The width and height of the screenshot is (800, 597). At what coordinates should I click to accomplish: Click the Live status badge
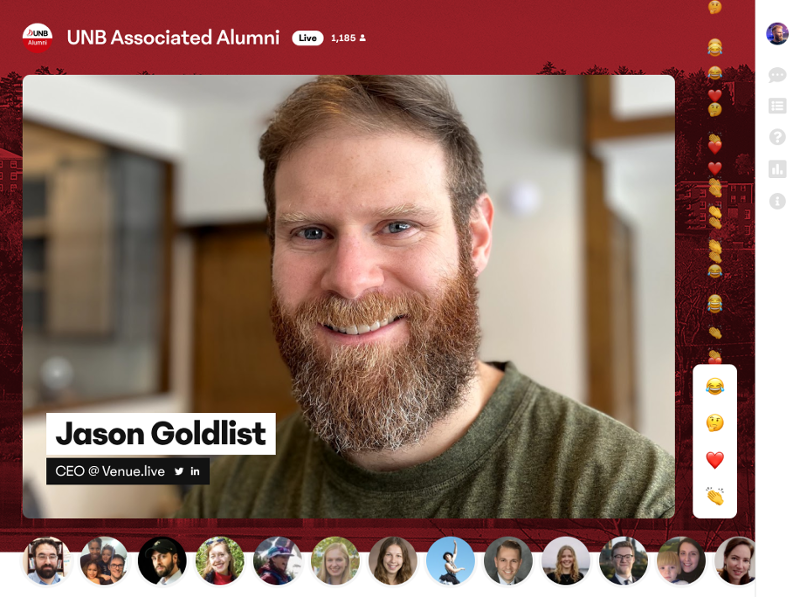(x=308, y=38)
